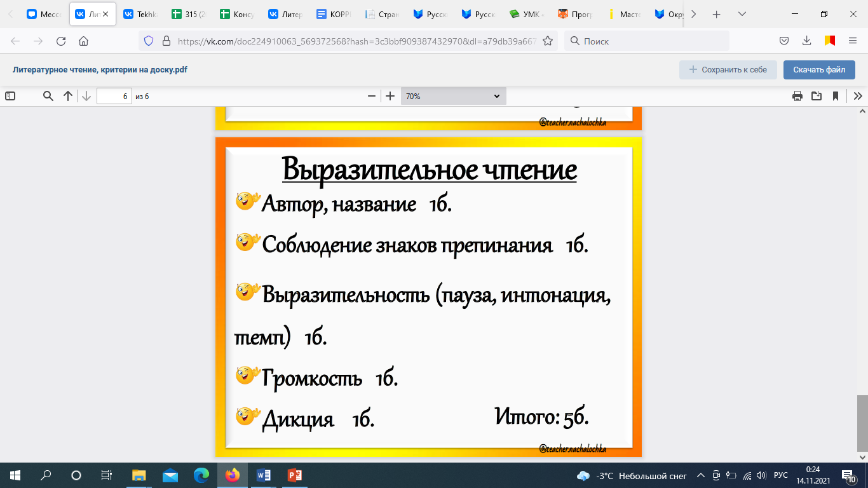Click the yellow-red extension icon
Viewport: 868px width, 488px height.
point(829,41)
